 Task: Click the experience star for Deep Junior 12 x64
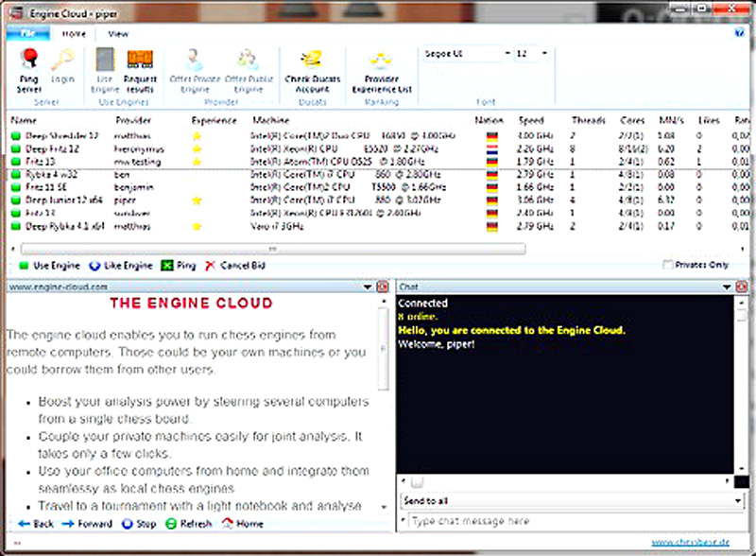[x=197, y=200]
